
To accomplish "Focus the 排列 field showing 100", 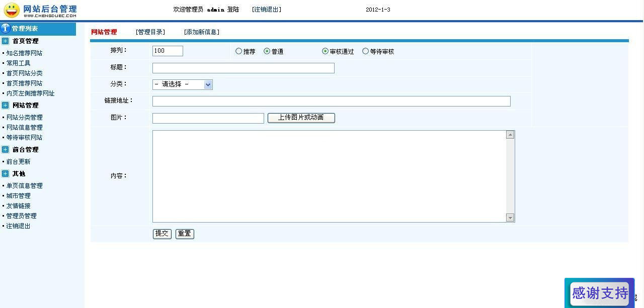I will 168,51.
